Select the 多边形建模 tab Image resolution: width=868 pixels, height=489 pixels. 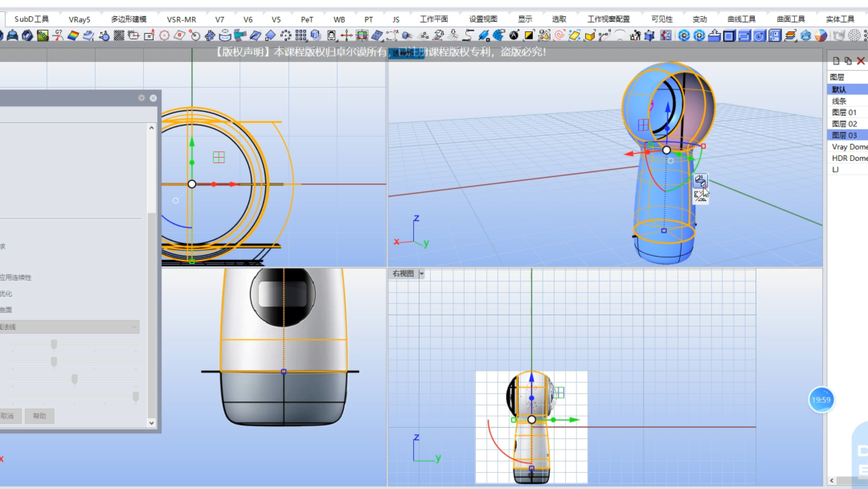pos(129,18)
